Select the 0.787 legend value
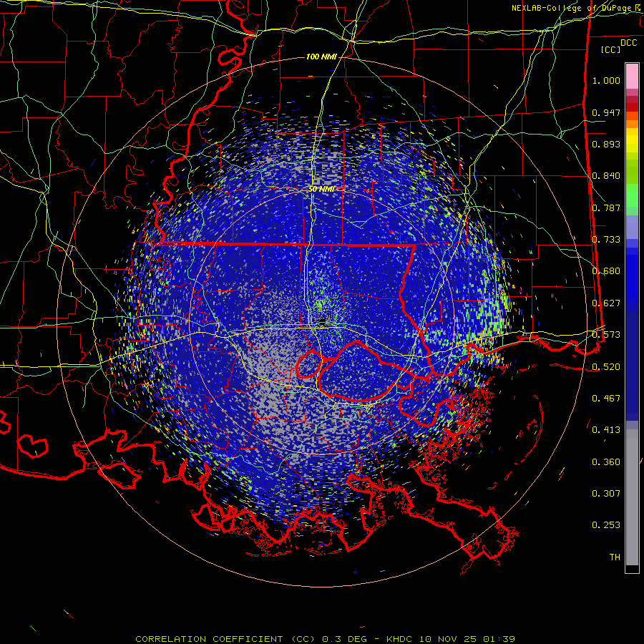Viewport: 644px width, 644px height. 606,208
